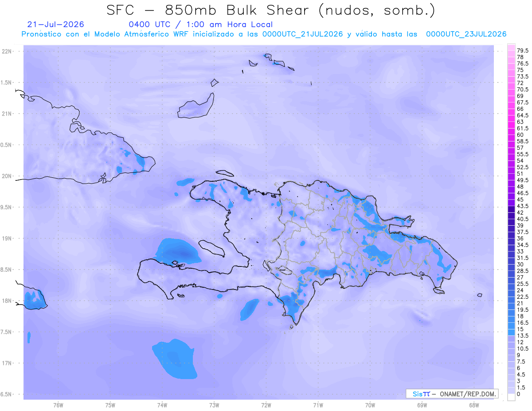The width and height of the screenshot is (532, 411).
Task: Click the legend value 33
Action: click(520, 251)
